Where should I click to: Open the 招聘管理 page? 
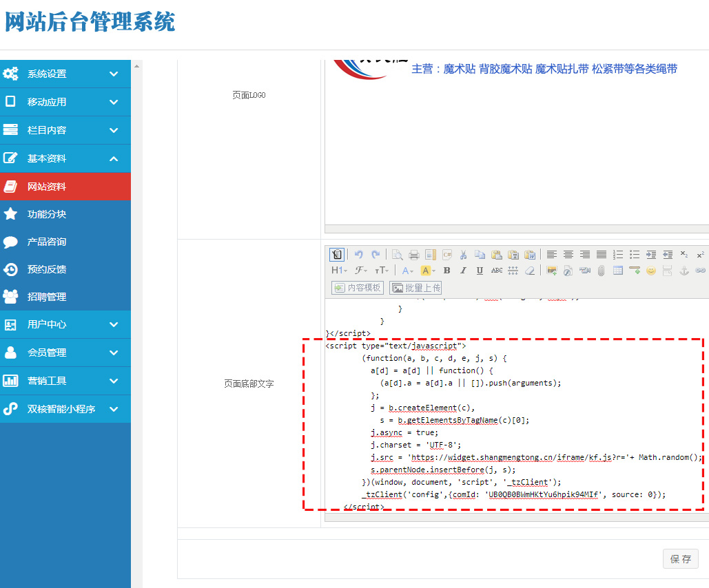click(65, 297)
